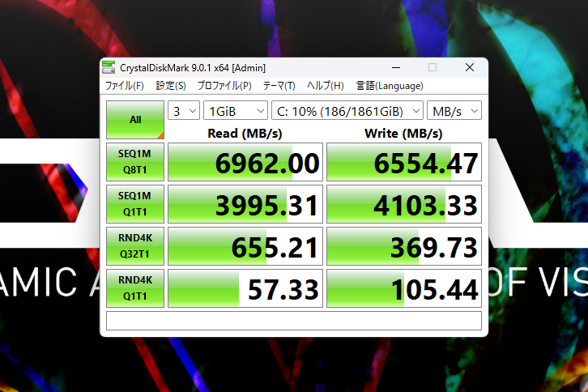Click the empty comment field at bottom
Viewport: 588px width, 392px height.
[x=294, y=321]
